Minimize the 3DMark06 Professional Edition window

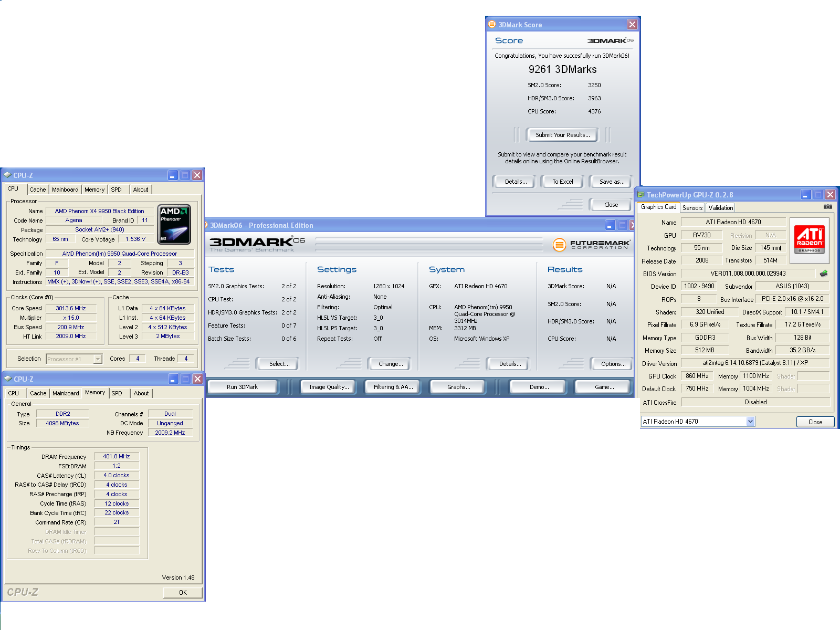pyautogui.click(x=610, y=225)
